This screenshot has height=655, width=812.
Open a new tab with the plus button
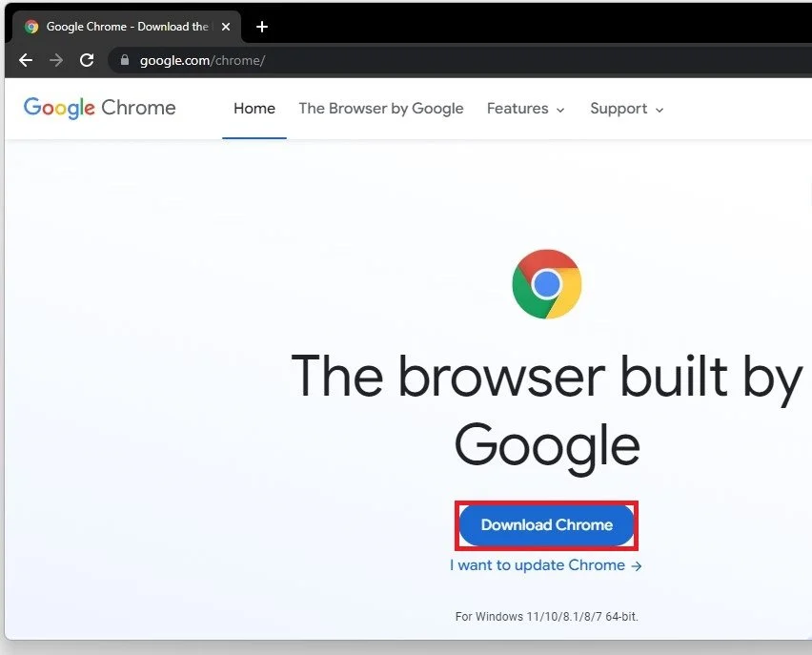(262, 26)
